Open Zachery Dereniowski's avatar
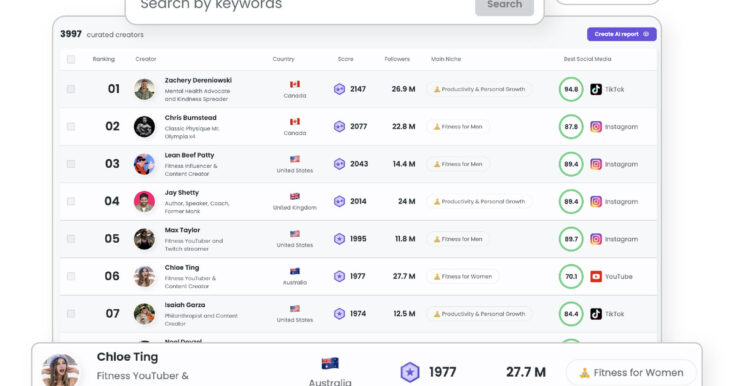This screenshot has height=386, width=738. [x=144, y=89]
